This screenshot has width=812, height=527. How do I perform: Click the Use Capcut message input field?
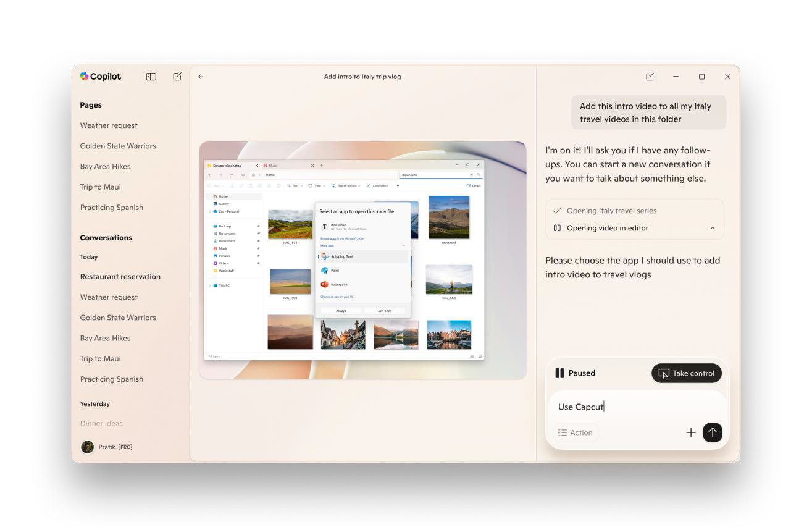coord(636,407)
